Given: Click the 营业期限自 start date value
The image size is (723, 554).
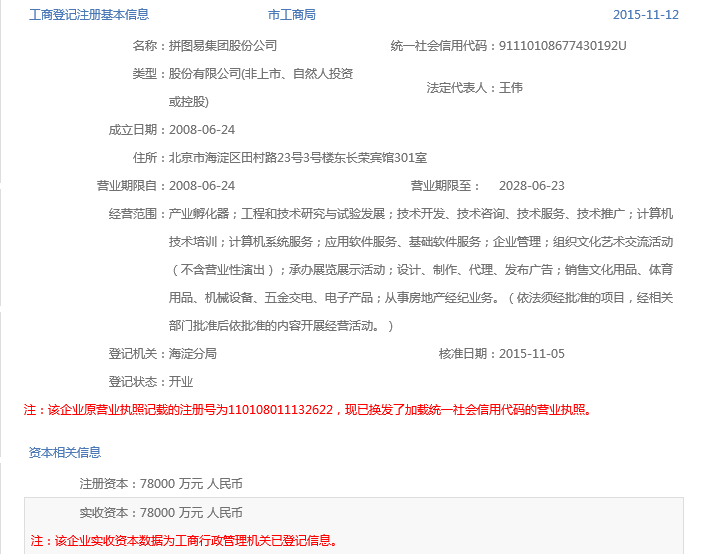Looking at the screenshot, I should coord(202,186).
